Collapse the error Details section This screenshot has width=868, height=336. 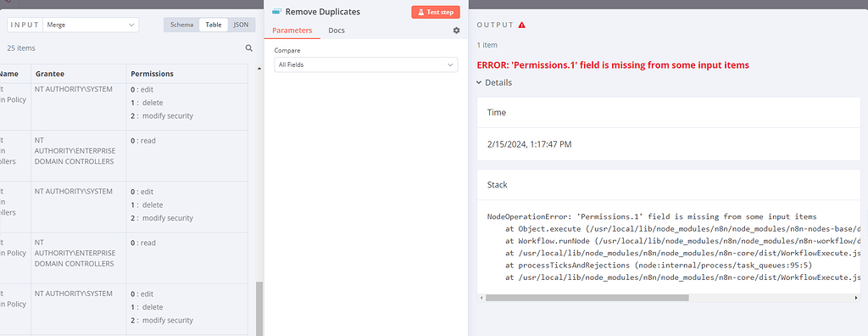[494, 82]
